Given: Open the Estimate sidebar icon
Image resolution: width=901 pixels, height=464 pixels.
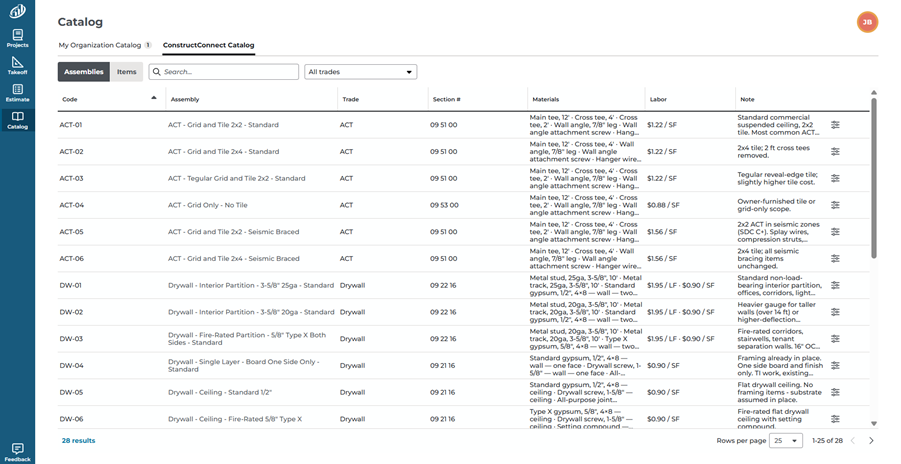Looking at the screenshot, I should click(x=17, y=93).
